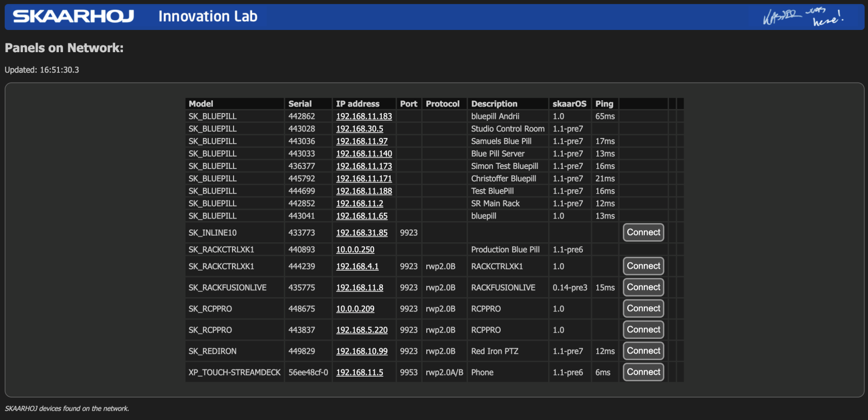Image resolution: width=868 pixels, height=420 pixels.
Task: Connect to SK_REDIRON panel
Action: pyautogui.click(x=643, y=351)
